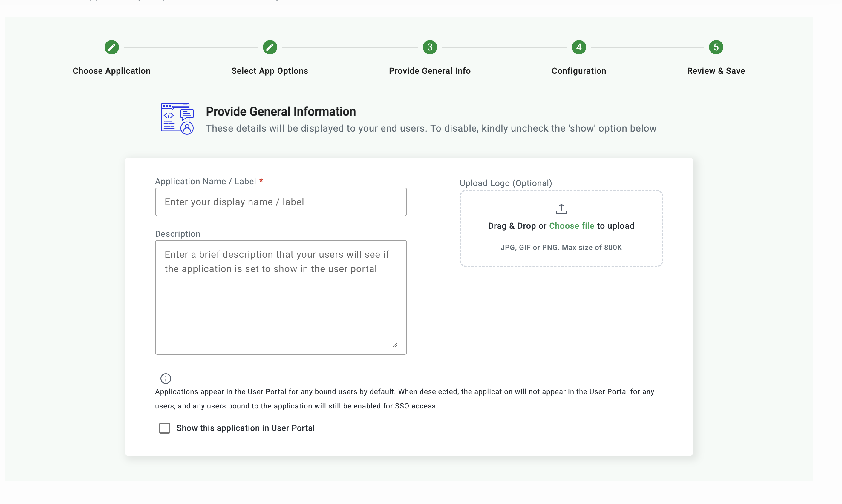This screenshot has width=842, height=504.
Task: Click the Choose file link
Action: pos(572,226)
